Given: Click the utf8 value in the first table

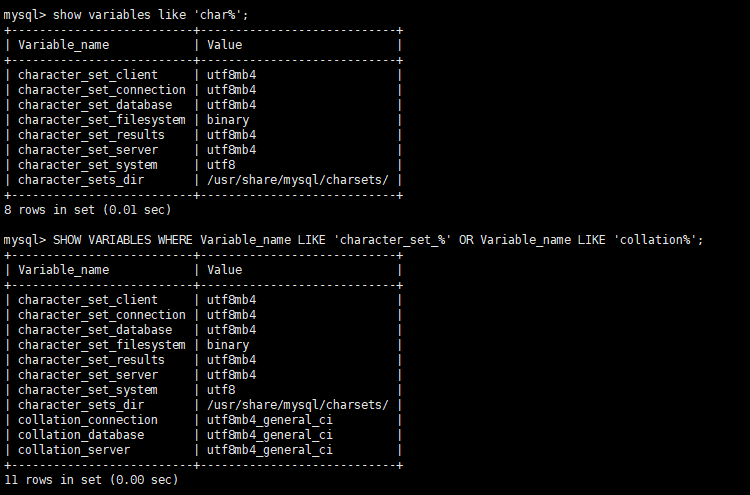Looking at the screenshot, I should 221,165.
